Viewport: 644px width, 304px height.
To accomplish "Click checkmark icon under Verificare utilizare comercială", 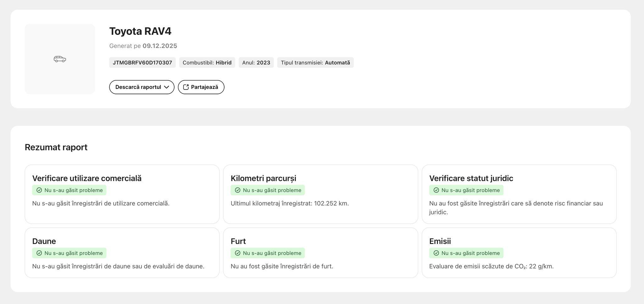I will click(x=39, y=190).
